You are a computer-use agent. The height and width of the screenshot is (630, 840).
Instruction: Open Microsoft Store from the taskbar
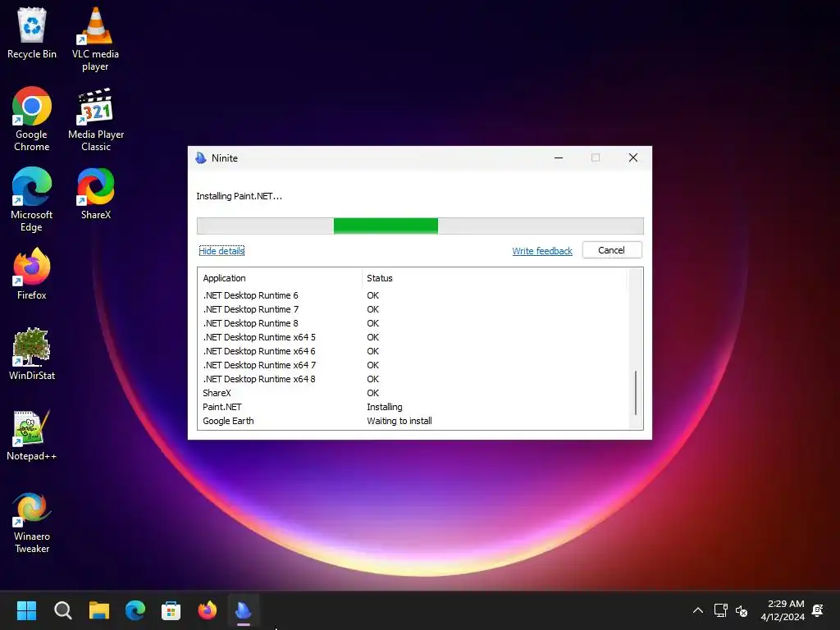(171, 610)
